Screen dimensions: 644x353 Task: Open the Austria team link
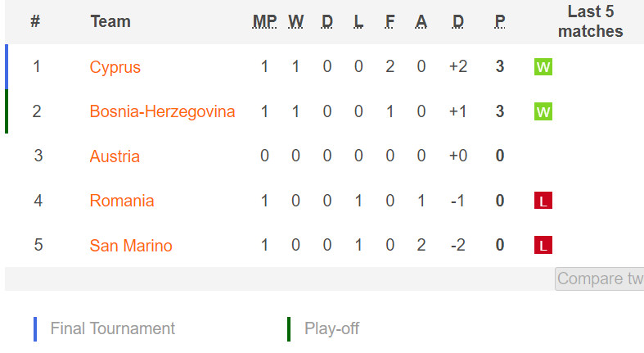[x=115, y=156]
